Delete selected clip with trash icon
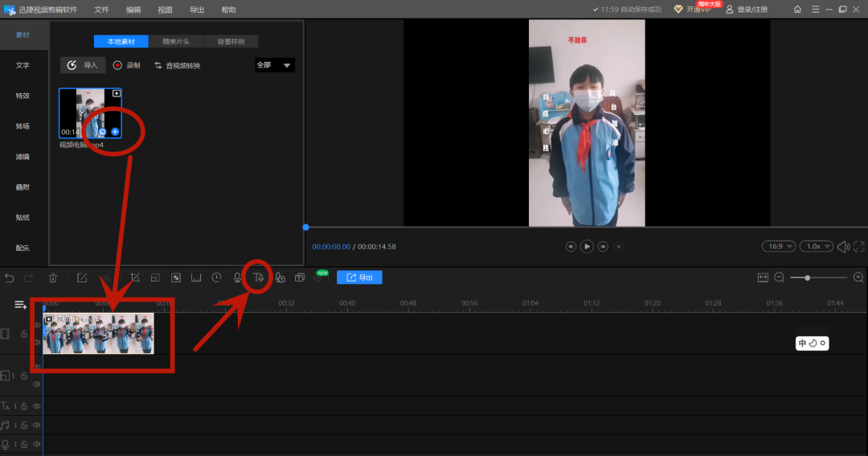 53,277
